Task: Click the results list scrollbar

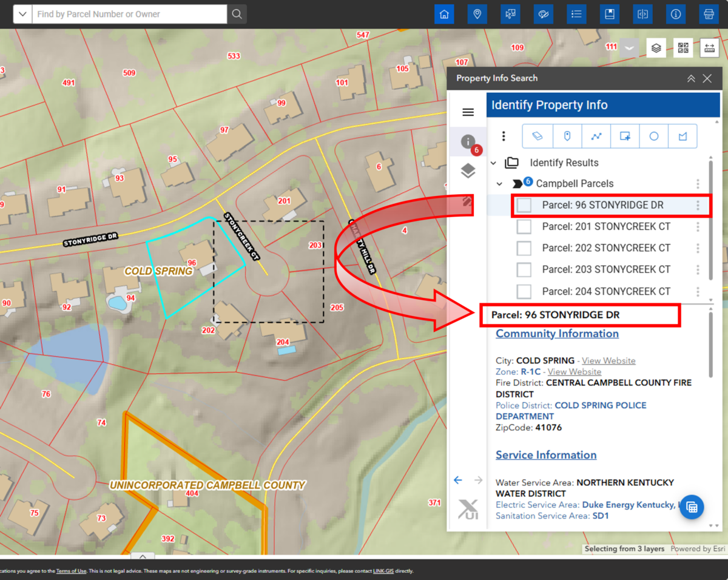Action: point(710,220)
